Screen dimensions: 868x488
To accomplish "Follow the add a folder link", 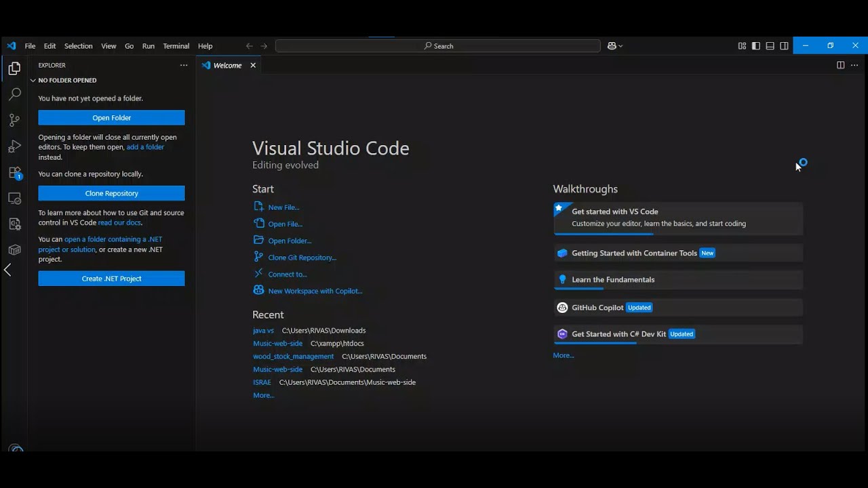I will point(145,147).
